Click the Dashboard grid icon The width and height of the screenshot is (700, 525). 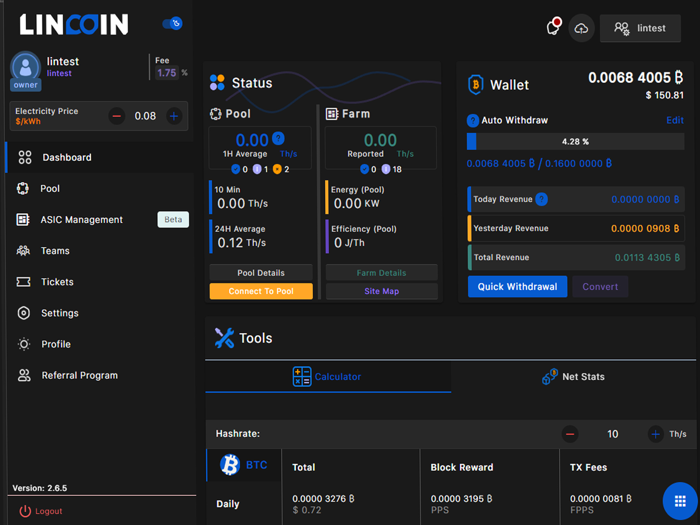(x=25, y=157)
